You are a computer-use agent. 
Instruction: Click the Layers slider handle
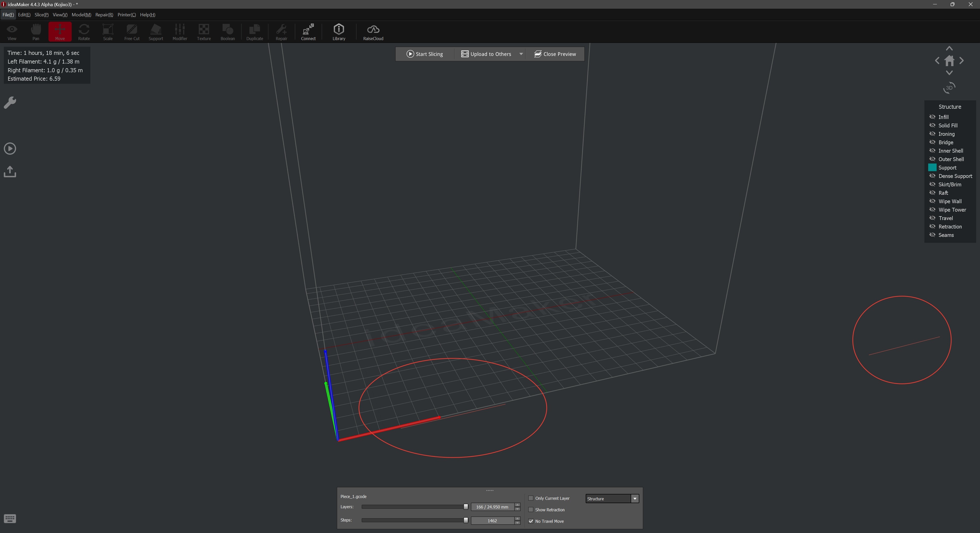[466, 507]
